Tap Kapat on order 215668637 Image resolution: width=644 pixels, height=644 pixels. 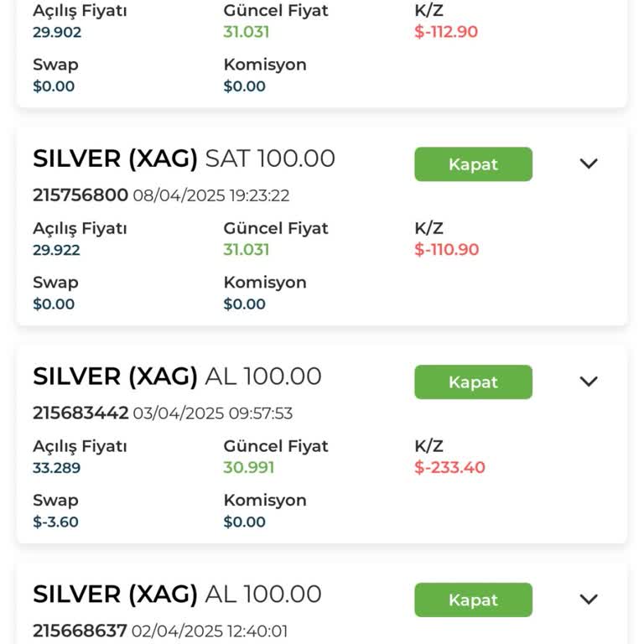[x=473, y=600]
